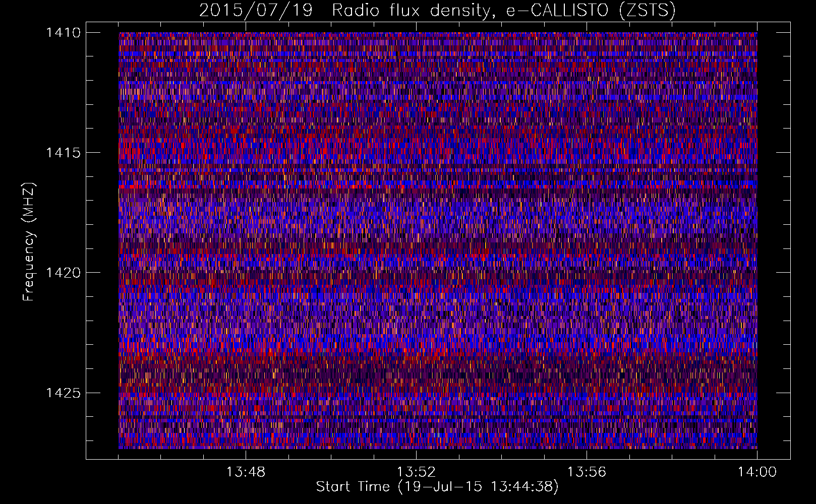This screenshot has height=504, width=816.
Task: Click the 13:52 time tick label
Action: 416,472
